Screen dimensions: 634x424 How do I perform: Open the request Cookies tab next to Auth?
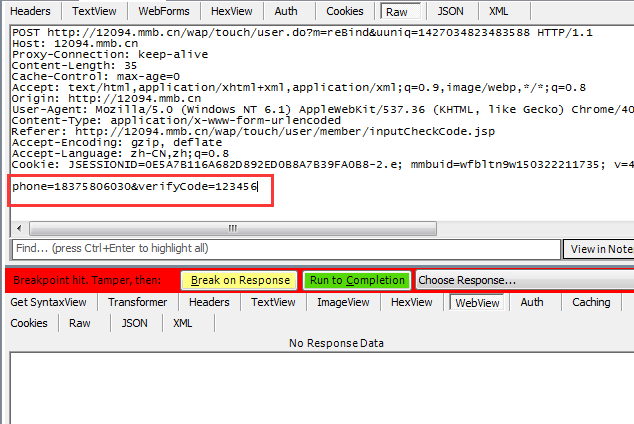click(345, 11)
